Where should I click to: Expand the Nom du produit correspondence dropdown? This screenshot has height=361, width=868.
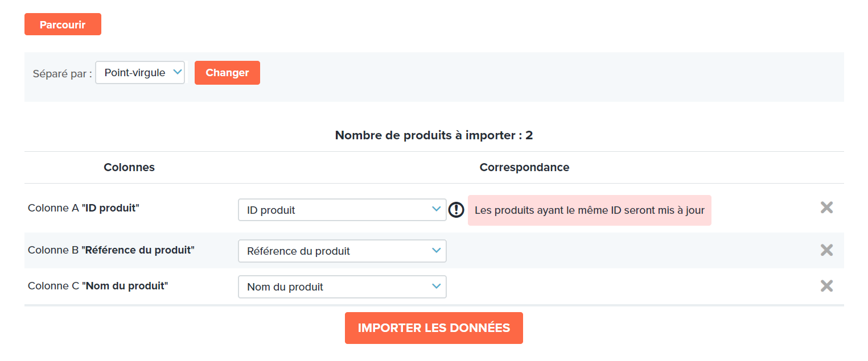(342, 287)
